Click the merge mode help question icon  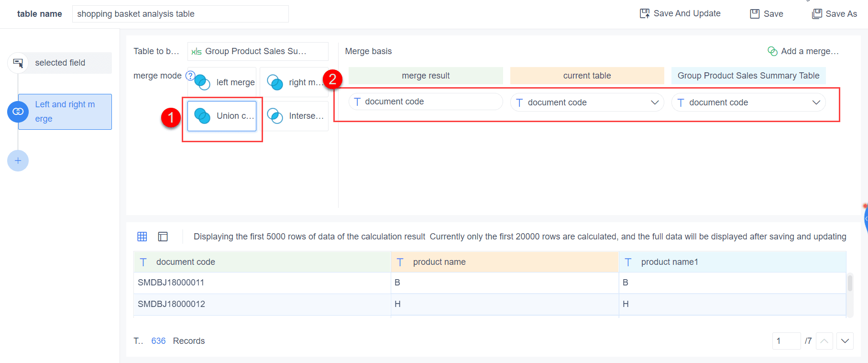190,76
